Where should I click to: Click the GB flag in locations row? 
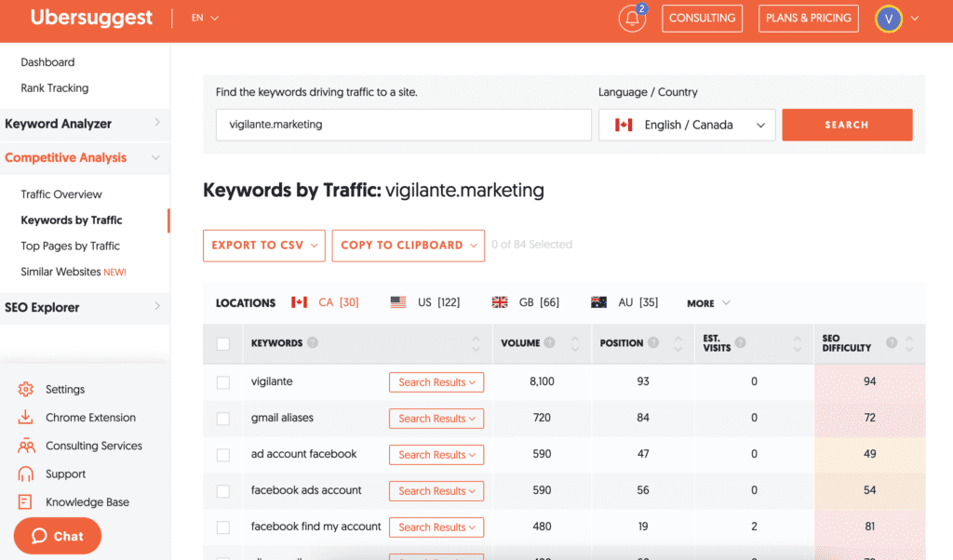(500, 302)
